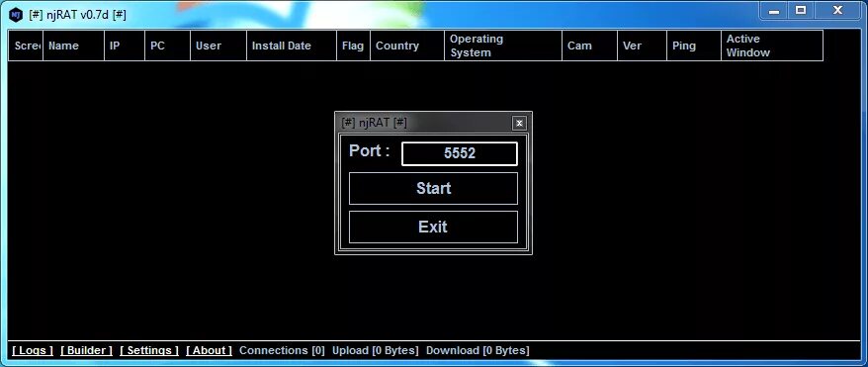Image resolution: width=868 pixels, height=367 pixels.
Task: Sort by the Flag column header
Action: pyautogui.click(x=353, y=46)
